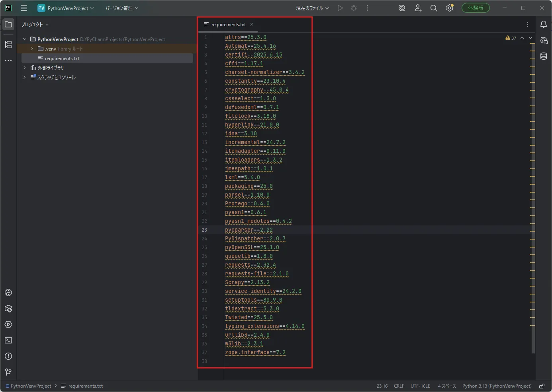Viewport: 552px width, 392px height.
Task: Open the AI Assistant swirl icon in toolbar
Action: tap(402, 8)
